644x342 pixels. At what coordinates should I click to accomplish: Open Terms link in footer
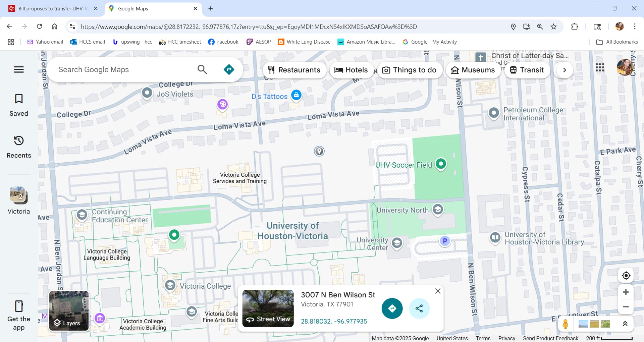coord(483,338)
